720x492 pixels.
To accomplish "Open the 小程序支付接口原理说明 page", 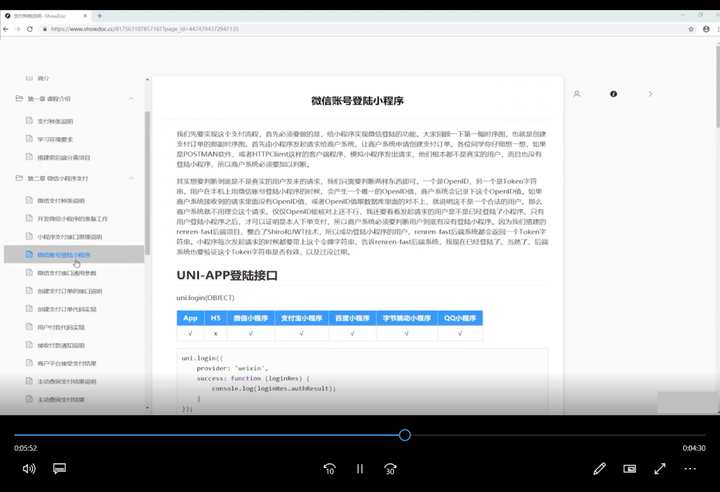I will (x=70, y=237).
